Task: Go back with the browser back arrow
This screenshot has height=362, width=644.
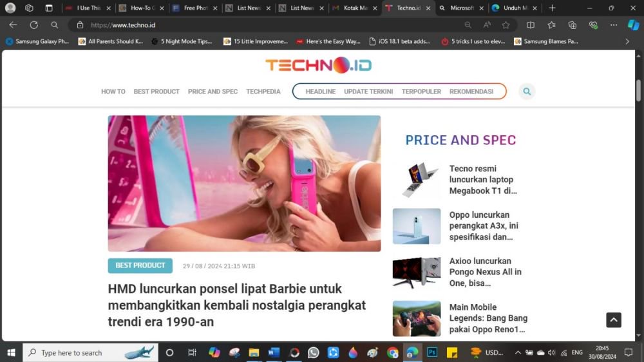Action: (x=13, y=25)
